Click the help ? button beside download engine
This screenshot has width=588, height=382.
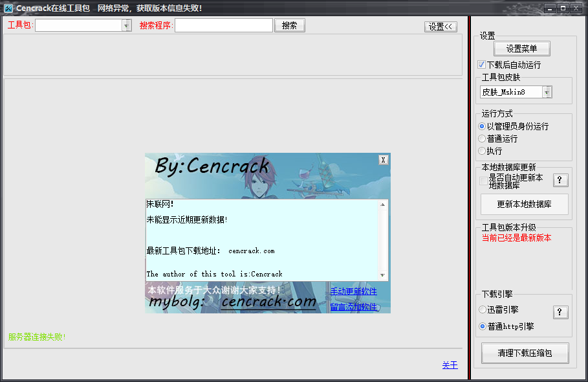[x=560, y=313]
